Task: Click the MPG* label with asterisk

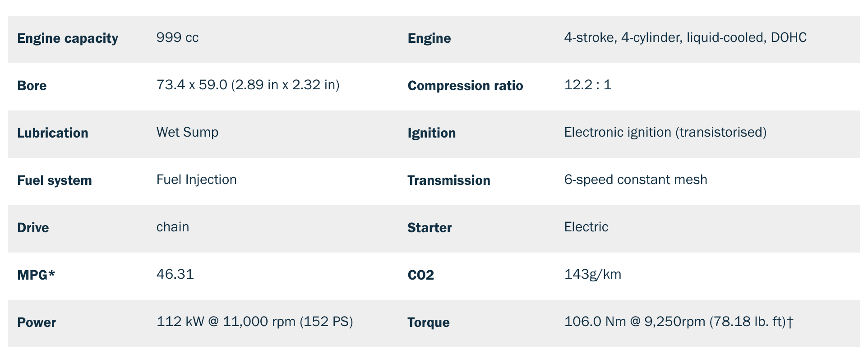Action: click(x=36, y=275)
